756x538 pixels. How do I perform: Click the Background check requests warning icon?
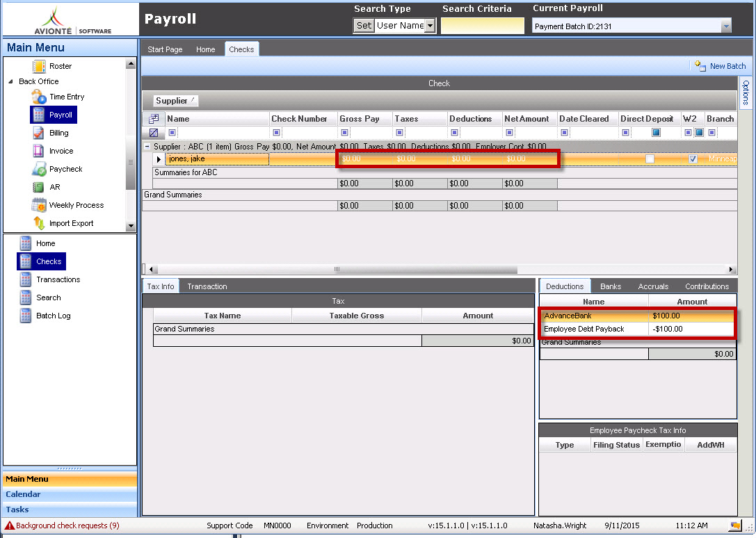click(10, 525)
